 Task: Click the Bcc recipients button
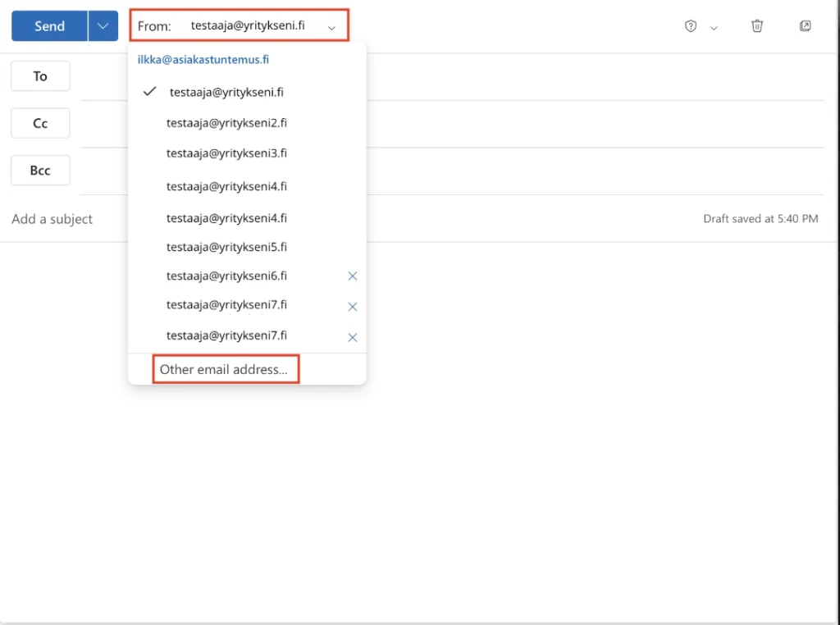point(40,171)
